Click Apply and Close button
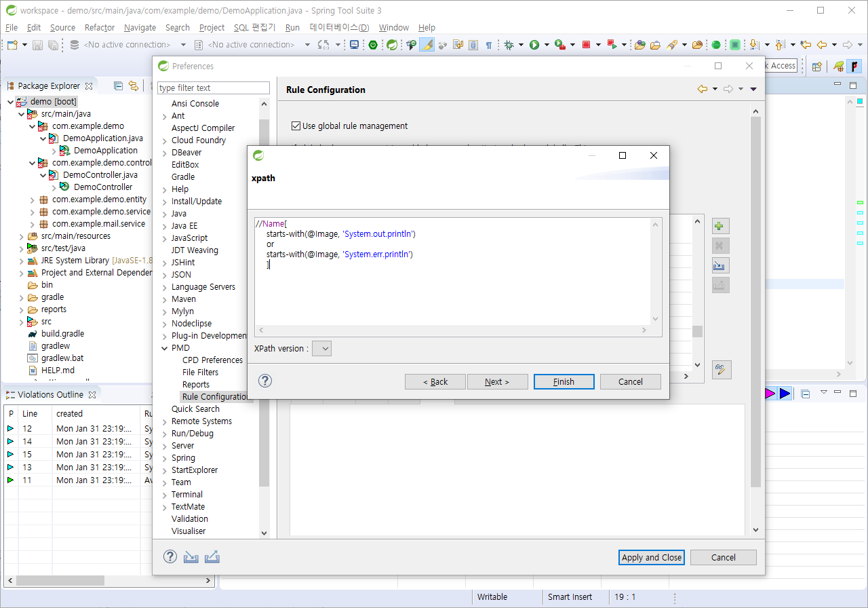This screenshot has width=868, height=608. [x=652, y=557]
